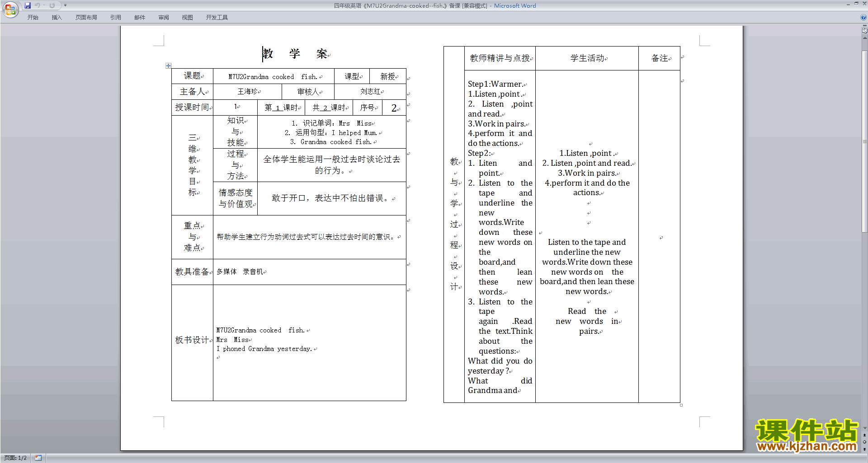
Task: Click the 页面: 1/2 status bar indicator
Action: pos(15,458)
